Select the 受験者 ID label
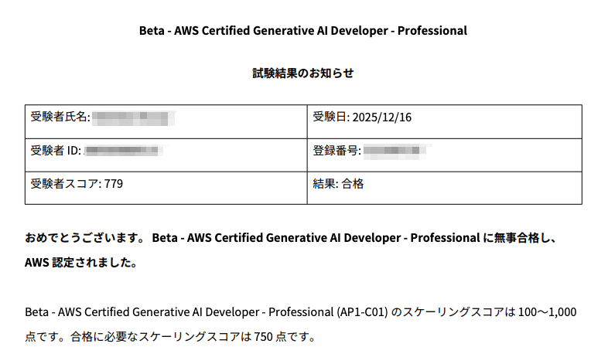Image resolution: width=608 pixels, height=364 pixels. point(56,151)
